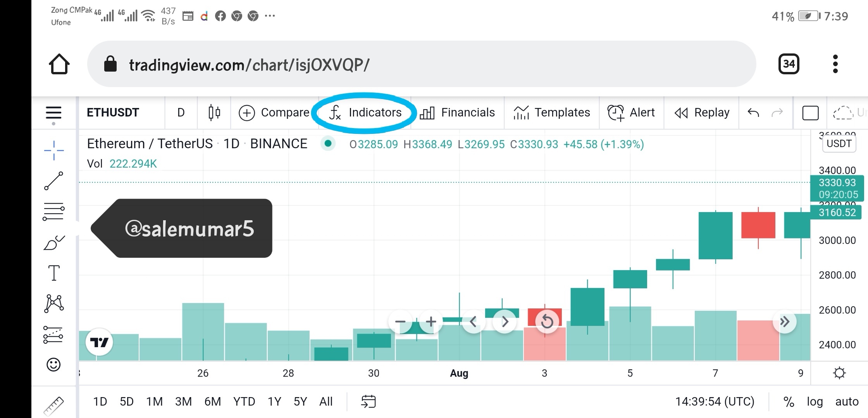
Task: Open the candlestick chart style selector
Action: pyautogui.click(x=214, y=113)
